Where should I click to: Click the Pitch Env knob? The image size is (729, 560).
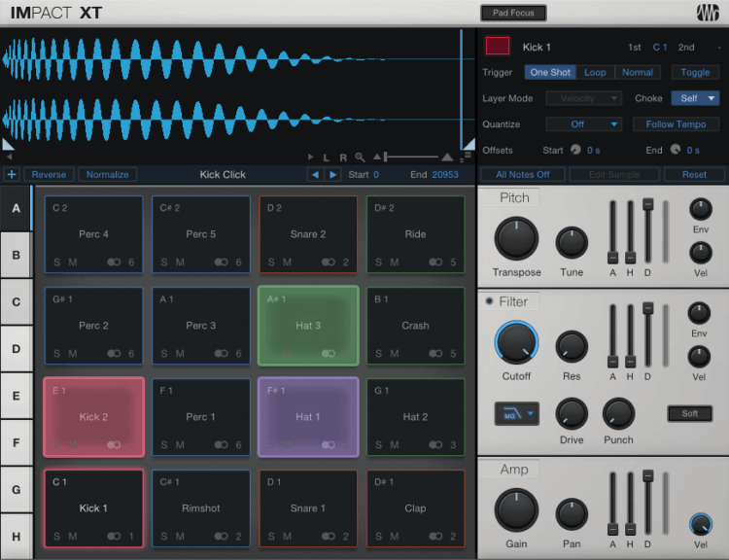701,209
